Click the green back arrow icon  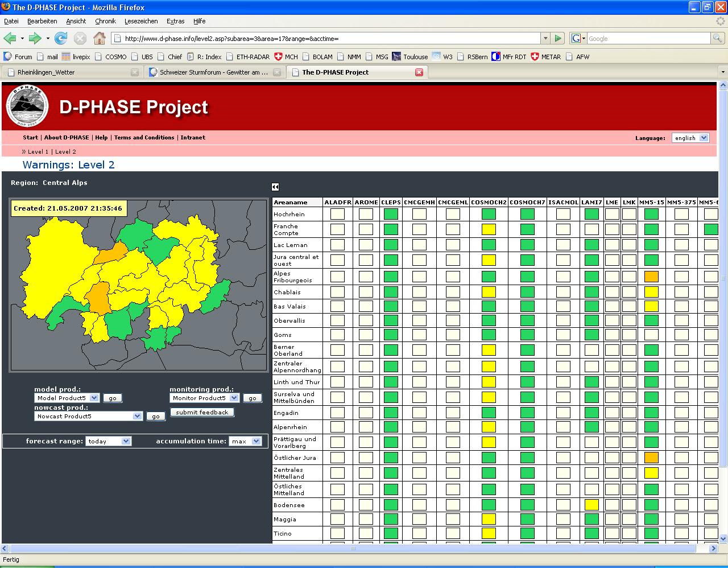pos(10,38)
